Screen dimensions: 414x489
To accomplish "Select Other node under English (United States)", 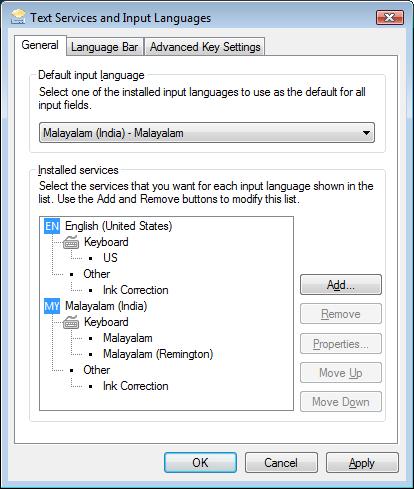I will click(x=97, y=274).
